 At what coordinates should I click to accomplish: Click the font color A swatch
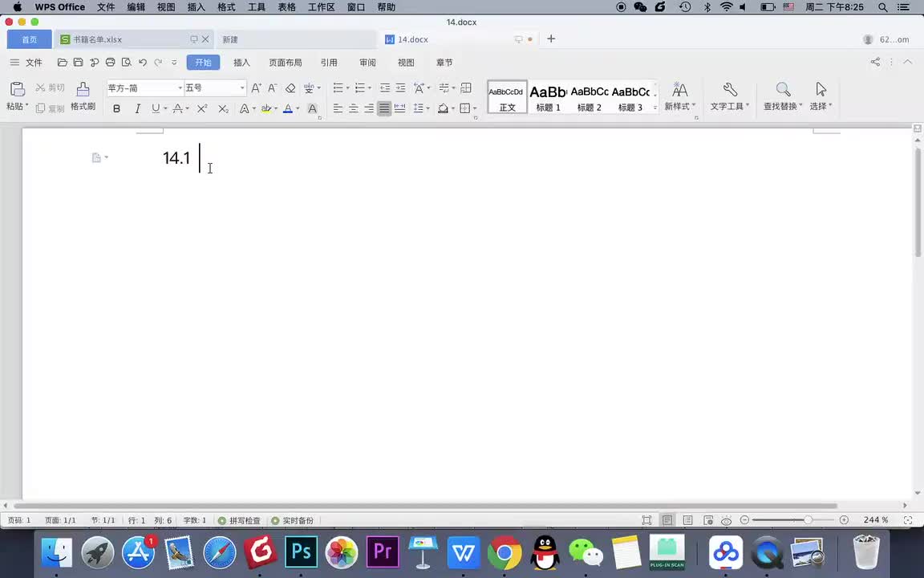tap(288, 108)
